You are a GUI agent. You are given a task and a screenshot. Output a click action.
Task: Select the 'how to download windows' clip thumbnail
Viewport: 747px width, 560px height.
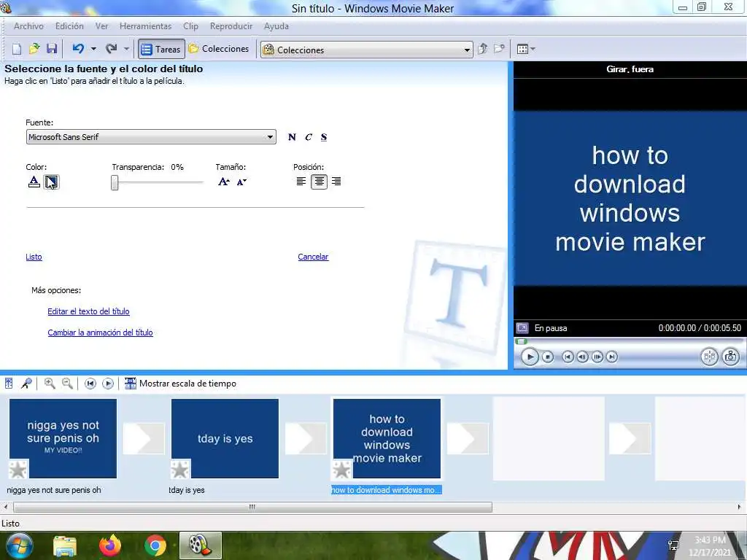point(387,438)
